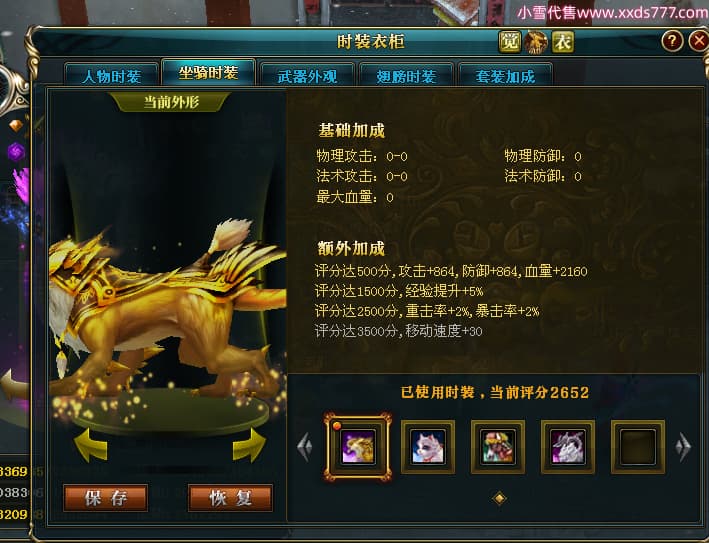Rotate mount preview right with yellow arrow
This screenshot has height=543, width=709.
[x=249, y=445]
